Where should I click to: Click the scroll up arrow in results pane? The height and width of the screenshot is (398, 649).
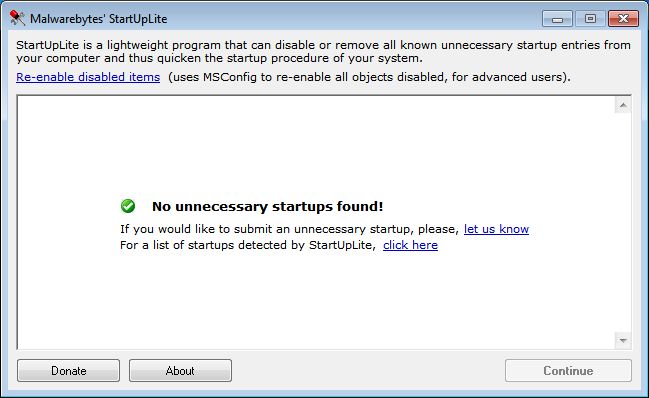[x=623, y=105]
